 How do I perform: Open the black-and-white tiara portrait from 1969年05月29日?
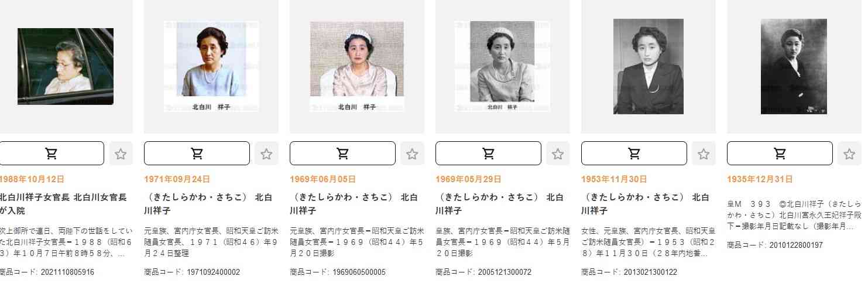[503, 66]
